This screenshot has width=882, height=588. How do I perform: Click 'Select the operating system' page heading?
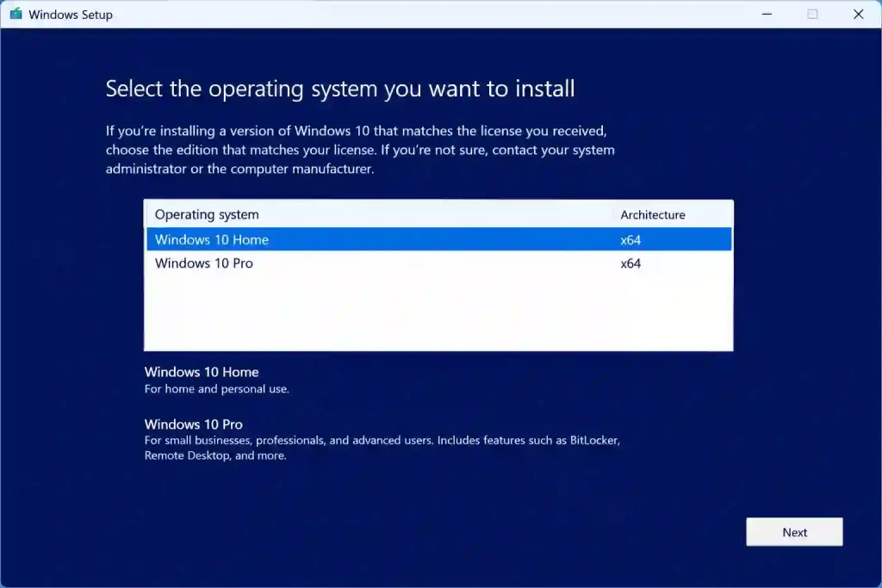pos(340,89)
